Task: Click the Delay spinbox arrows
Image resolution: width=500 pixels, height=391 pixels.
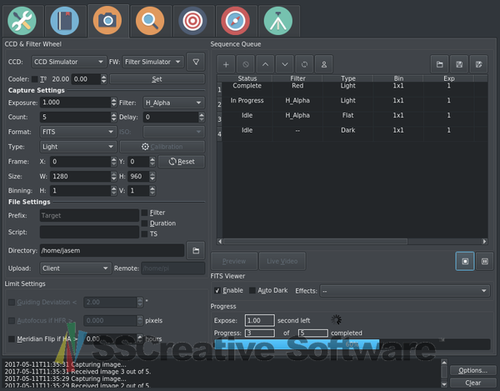Action: [201, 117]
